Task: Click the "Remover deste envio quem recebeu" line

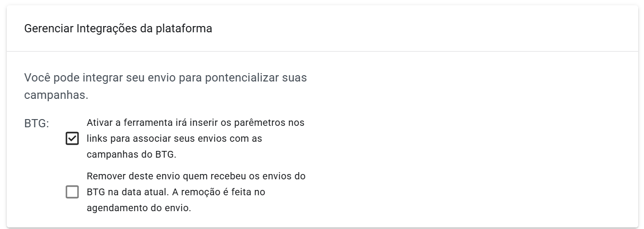Action: point(196,176)
